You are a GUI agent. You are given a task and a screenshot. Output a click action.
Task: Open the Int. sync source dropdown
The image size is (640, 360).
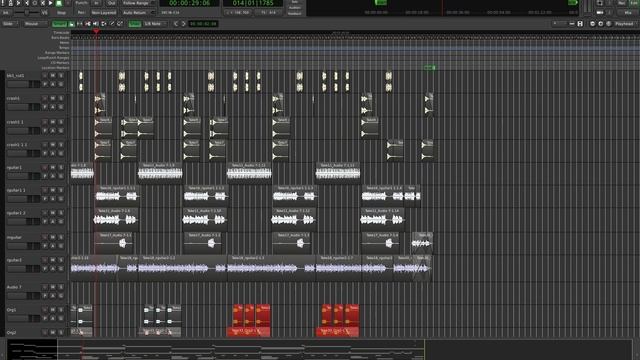tap(6, 13)
